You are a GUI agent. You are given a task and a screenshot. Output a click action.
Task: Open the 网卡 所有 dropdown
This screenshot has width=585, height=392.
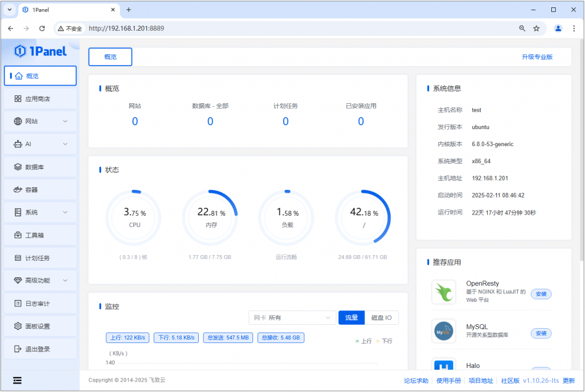tap(292, 317)
